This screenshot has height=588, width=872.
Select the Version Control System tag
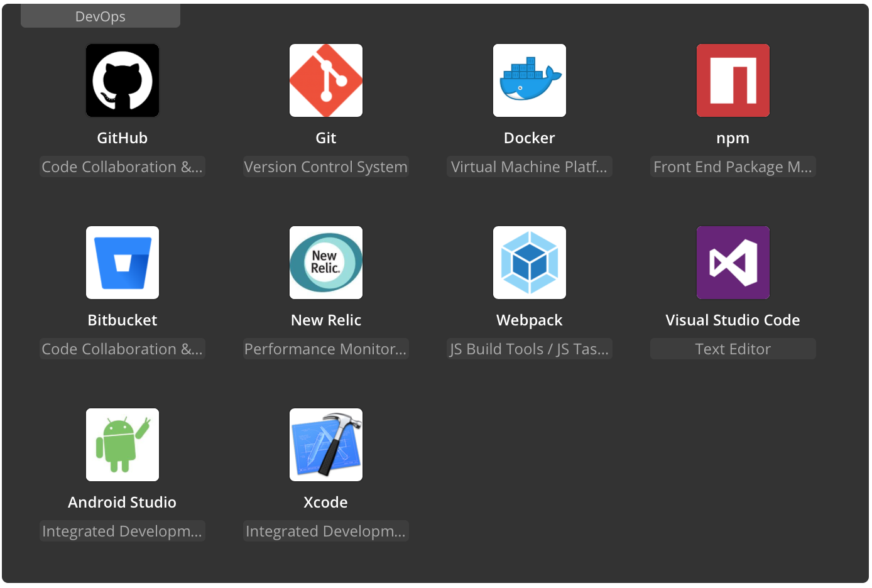(326, 166)
